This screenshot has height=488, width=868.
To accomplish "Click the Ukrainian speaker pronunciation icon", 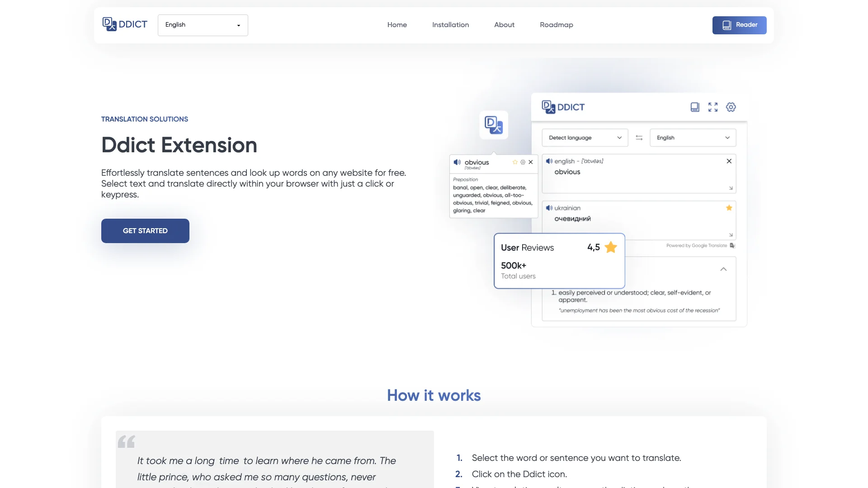I will [x=549, y=208].
